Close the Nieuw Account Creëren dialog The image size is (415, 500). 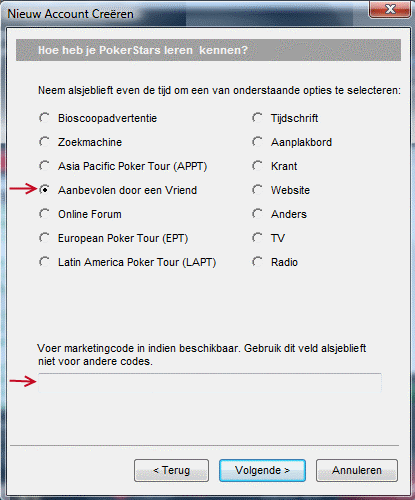pyautogui.click(x=390, y=9)
